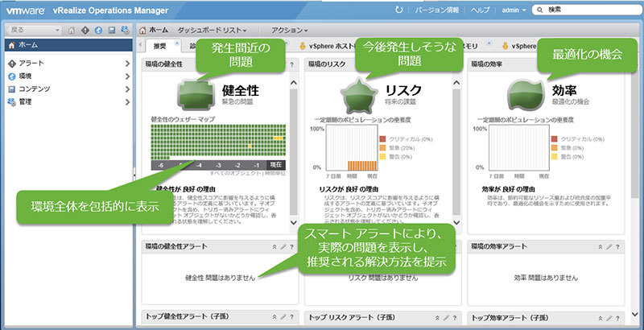The width and height of the screenshot is (644, 330).
Task: Click the 健全性 health badge icon
Action: click(x=196, y=95)
